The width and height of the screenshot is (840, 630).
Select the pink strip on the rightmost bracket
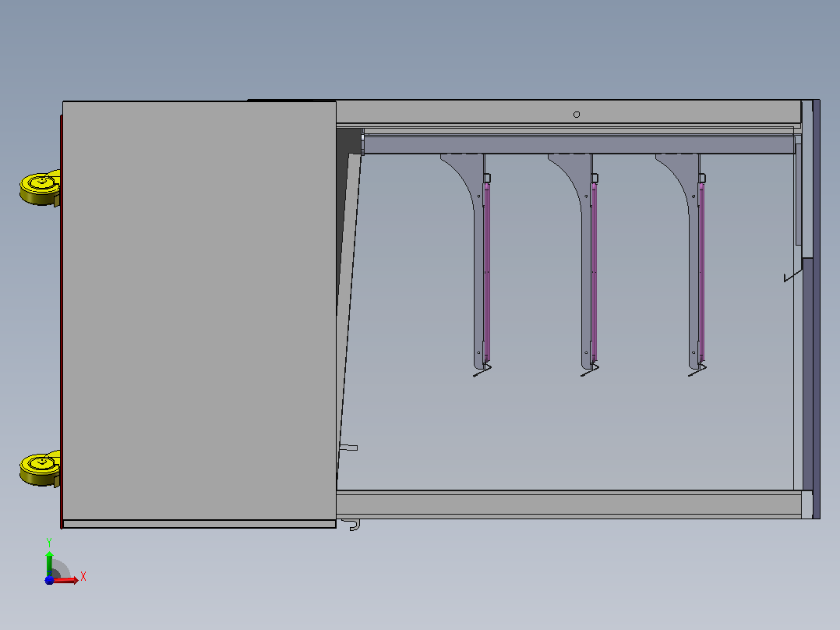(x=701, y=271)
